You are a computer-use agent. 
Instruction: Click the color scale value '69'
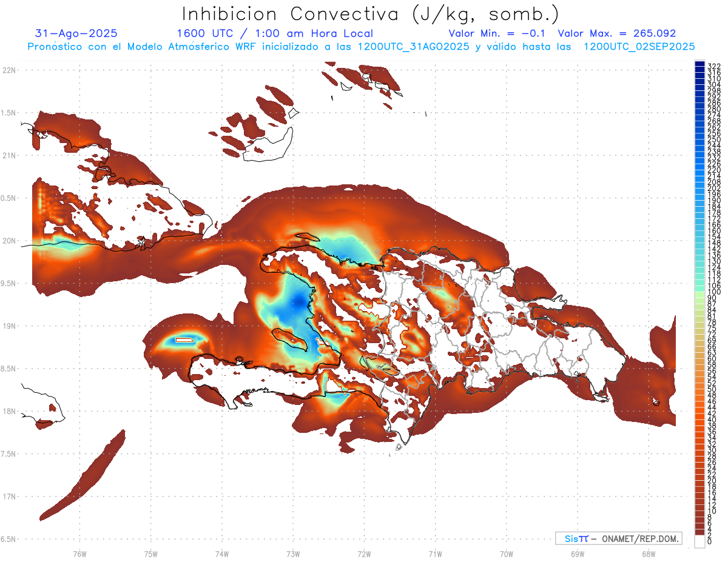click(x=712, y=341)
